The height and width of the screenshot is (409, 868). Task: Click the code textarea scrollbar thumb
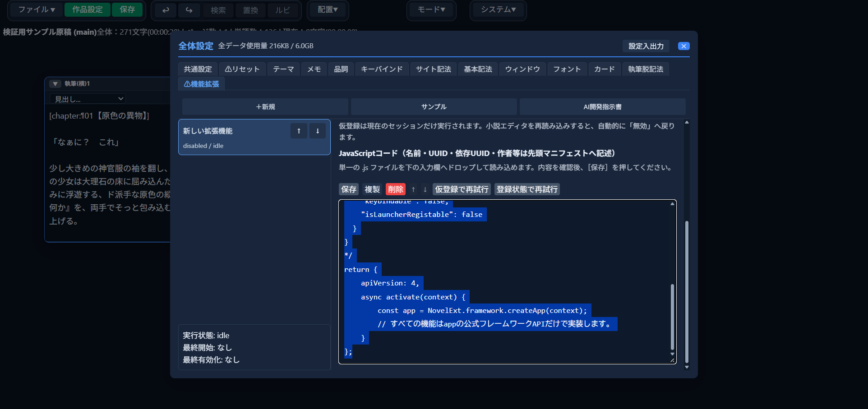[672, 317]
